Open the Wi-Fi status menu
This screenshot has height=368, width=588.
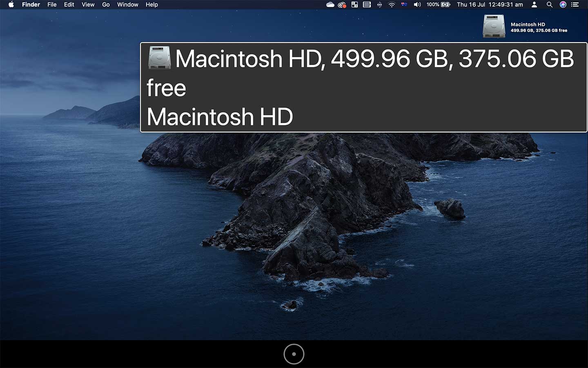(392, 4)
